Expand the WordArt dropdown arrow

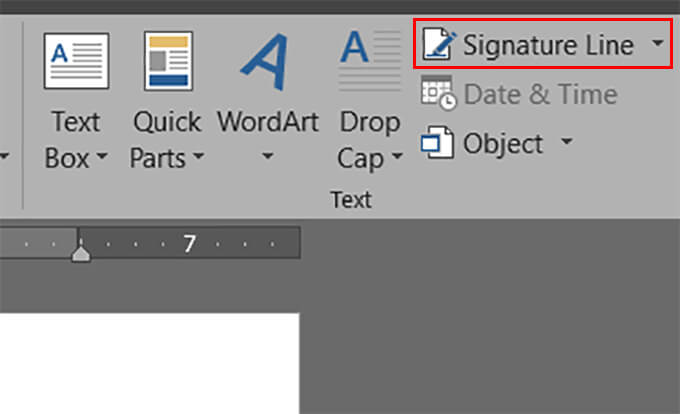(x=267, y=158)
